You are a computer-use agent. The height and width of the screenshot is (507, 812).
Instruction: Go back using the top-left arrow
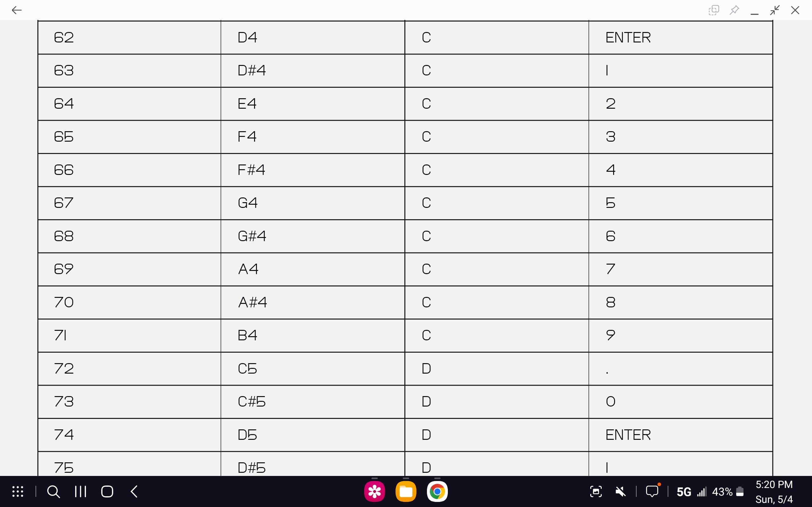pyautogui.click(x=16, y=10)
